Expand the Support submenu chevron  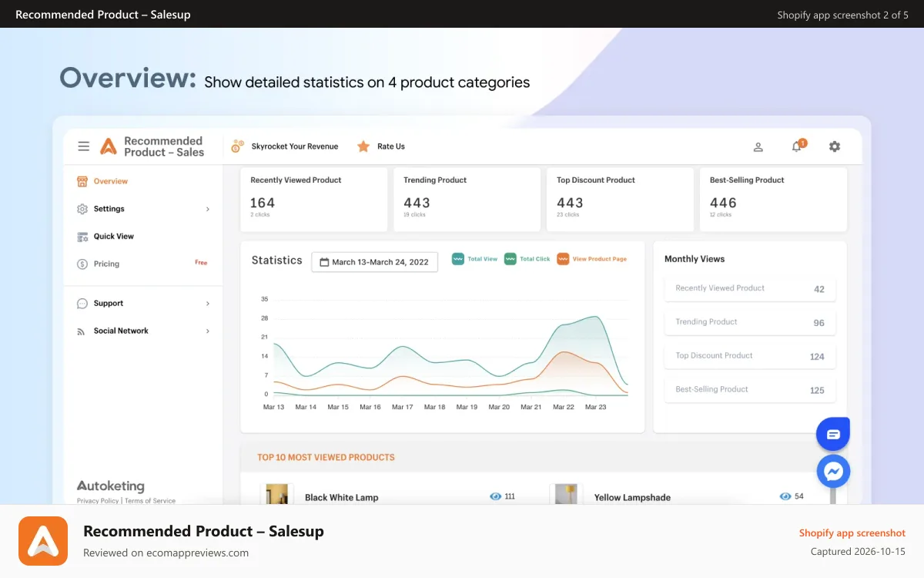(208, 304)
